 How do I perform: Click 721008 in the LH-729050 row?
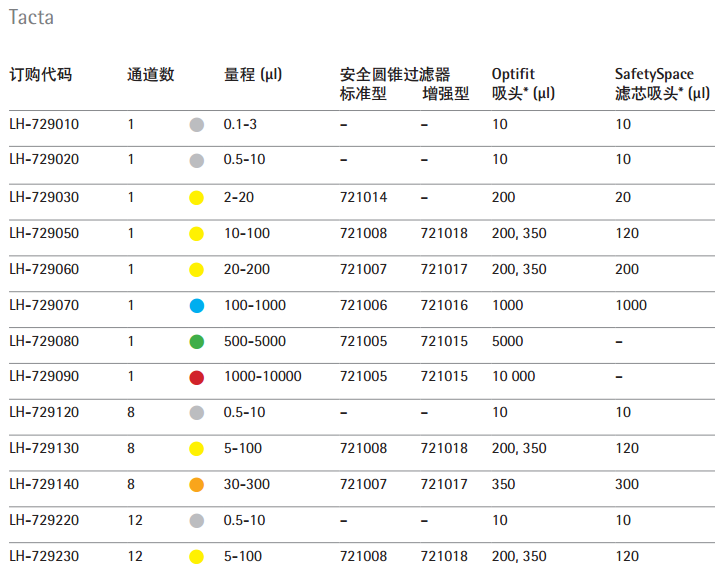363,233
